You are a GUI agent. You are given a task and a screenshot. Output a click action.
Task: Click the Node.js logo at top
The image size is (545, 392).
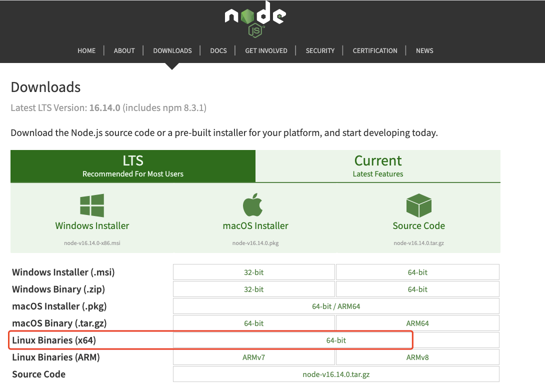point(255,19)
